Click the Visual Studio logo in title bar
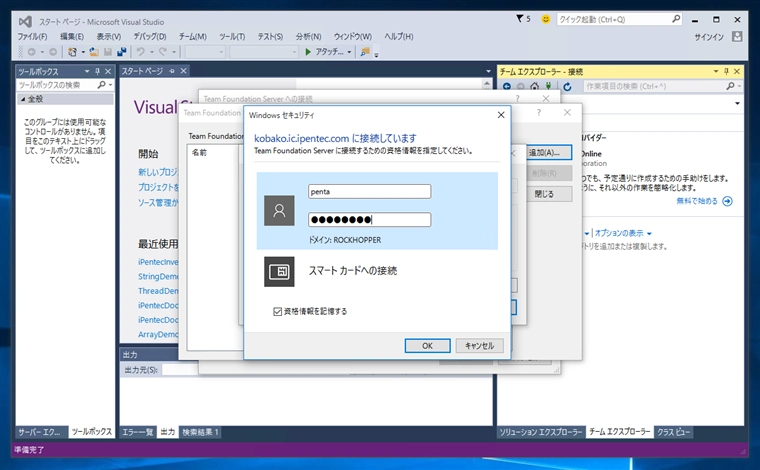760x470 pixels. pyautogui.click(x=25, y=21)
